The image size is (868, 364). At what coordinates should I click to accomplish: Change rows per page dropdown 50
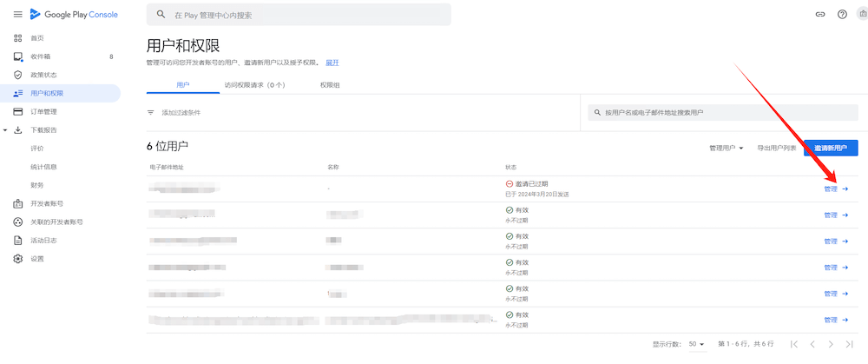696,345
